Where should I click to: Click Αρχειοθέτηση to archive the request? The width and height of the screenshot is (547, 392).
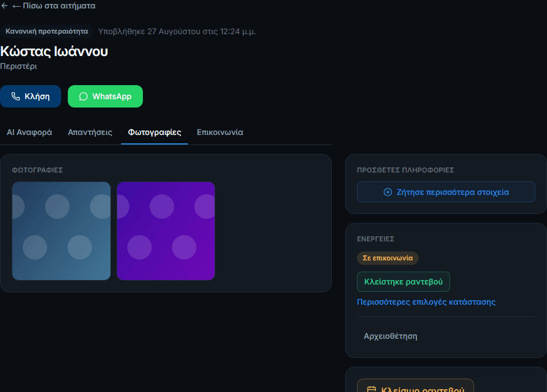(391, 336)
